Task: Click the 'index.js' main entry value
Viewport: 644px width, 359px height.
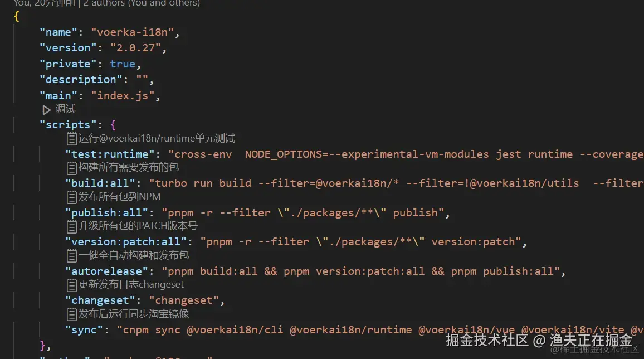Action: coord(123,95)
